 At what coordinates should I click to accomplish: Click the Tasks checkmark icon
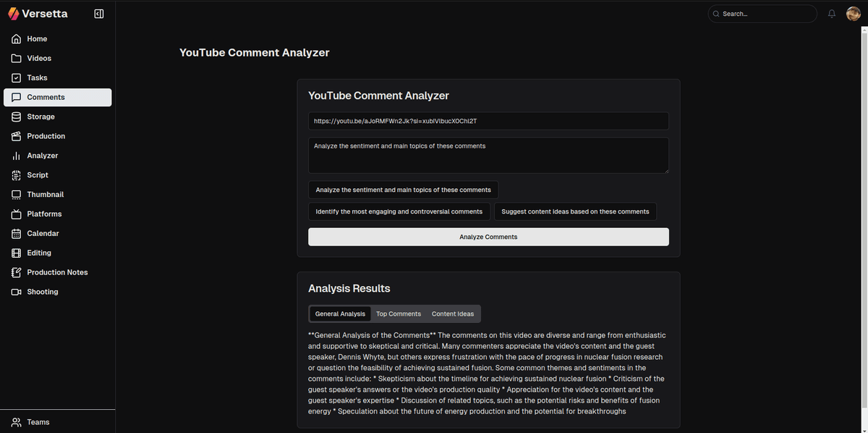click(16, 78)
